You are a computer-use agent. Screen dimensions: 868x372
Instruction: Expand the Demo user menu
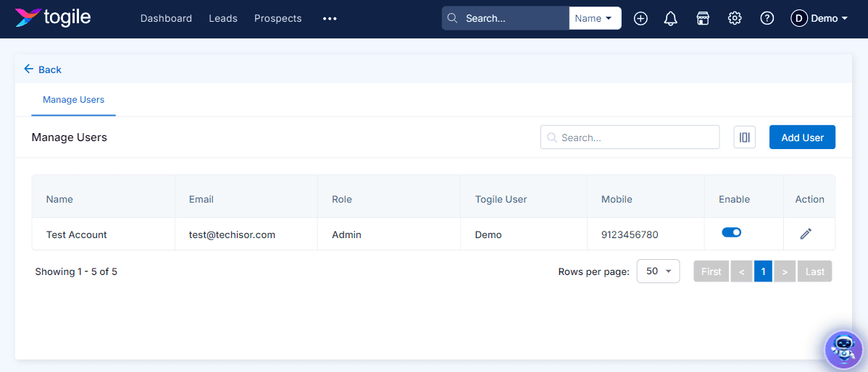point(830,18)
